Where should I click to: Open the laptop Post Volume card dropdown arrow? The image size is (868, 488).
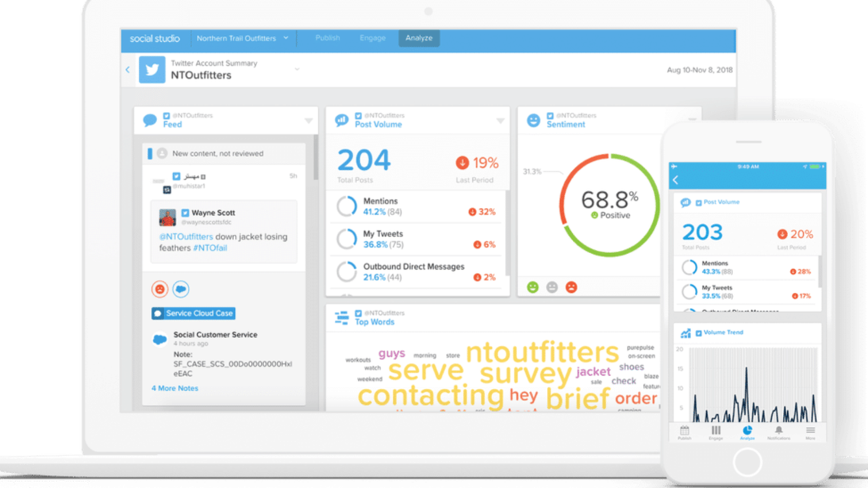click(500, 120)
